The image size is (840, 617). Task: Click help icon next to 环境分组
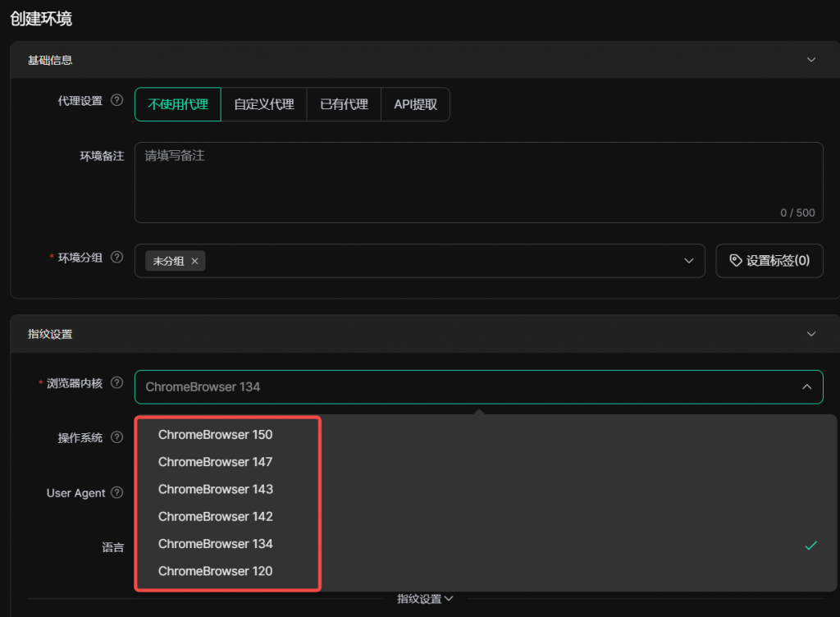(x=116, y=257)
